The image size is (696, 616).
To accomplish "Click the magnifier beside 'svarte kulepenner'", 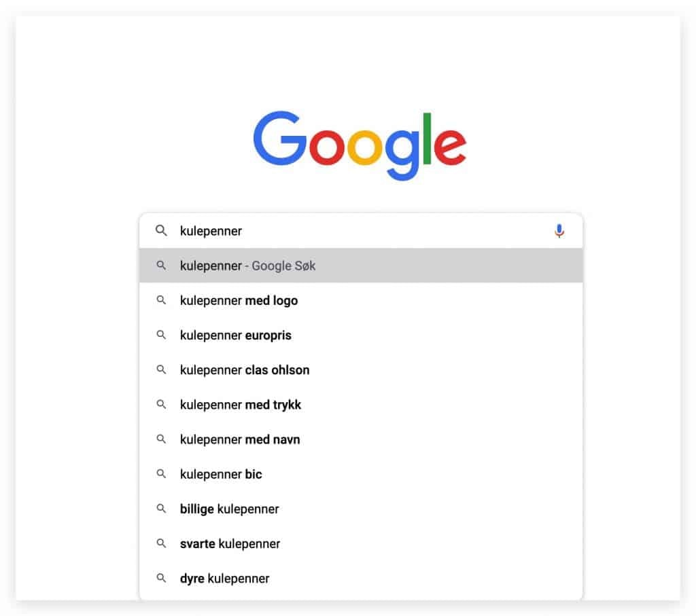I will click(161, 543).
